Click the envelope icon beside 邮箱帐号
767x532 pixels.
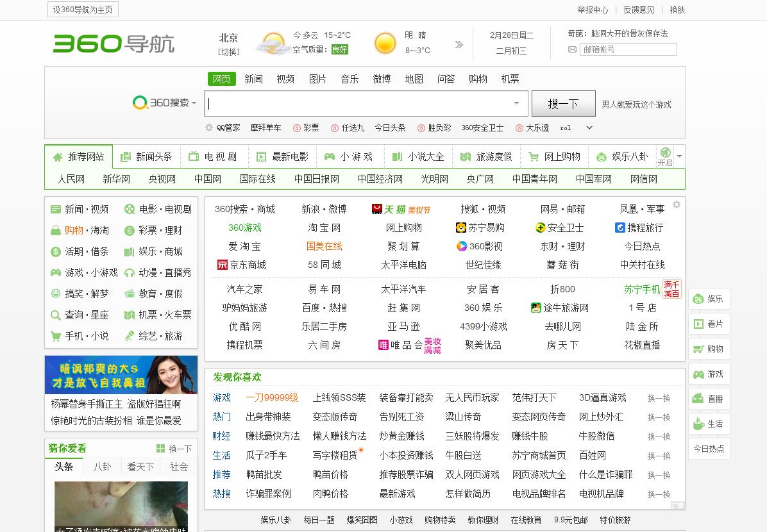(x=571, y=49)
